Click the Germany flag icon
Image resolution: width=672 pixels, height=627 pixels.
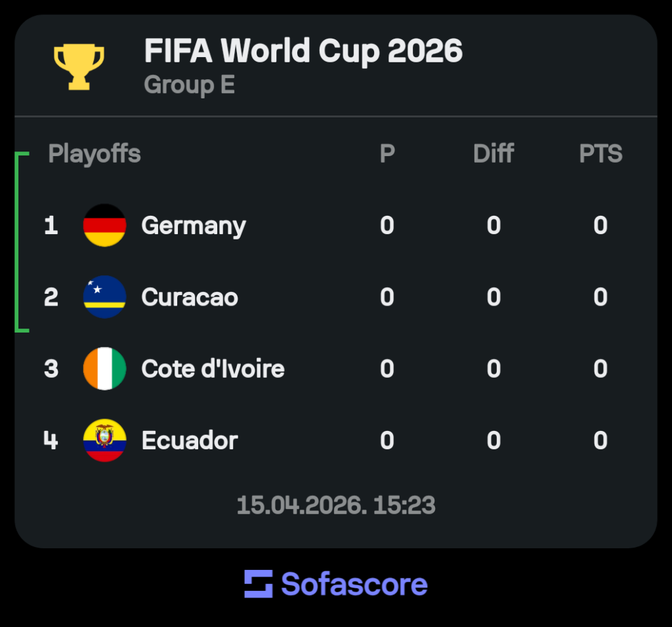[104, 226]
